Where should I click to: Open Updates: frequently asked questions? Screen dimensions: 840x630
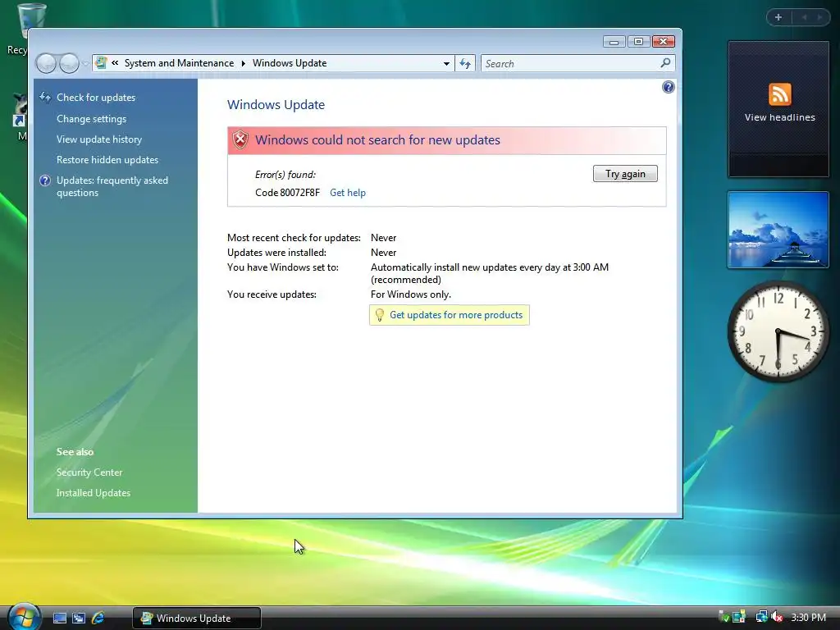coord(112,186)
